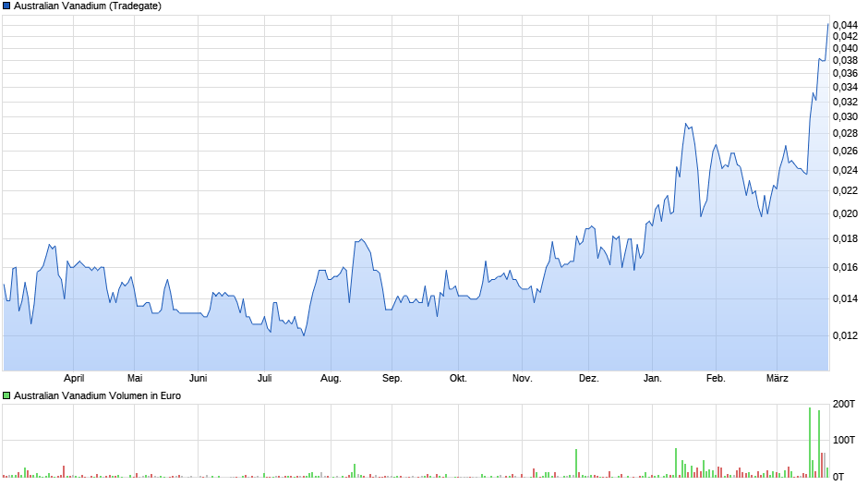Click the 0,044 price axis value

click(x=844, y=25)
